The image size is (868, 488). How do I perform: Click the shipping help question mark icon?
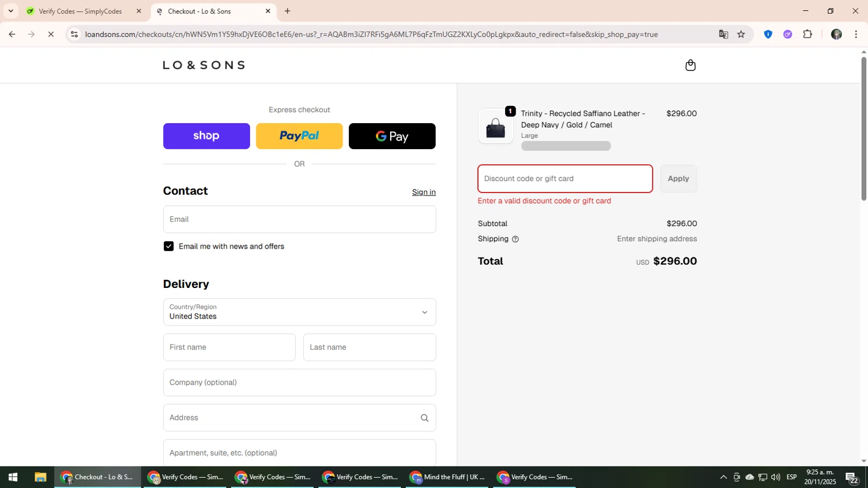[x=515, y=239]
